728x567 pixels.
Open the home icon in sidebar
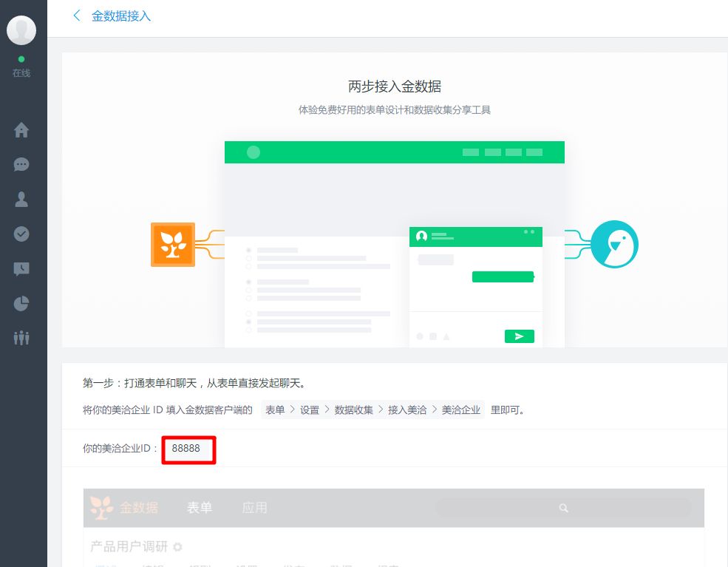(21, 130)
